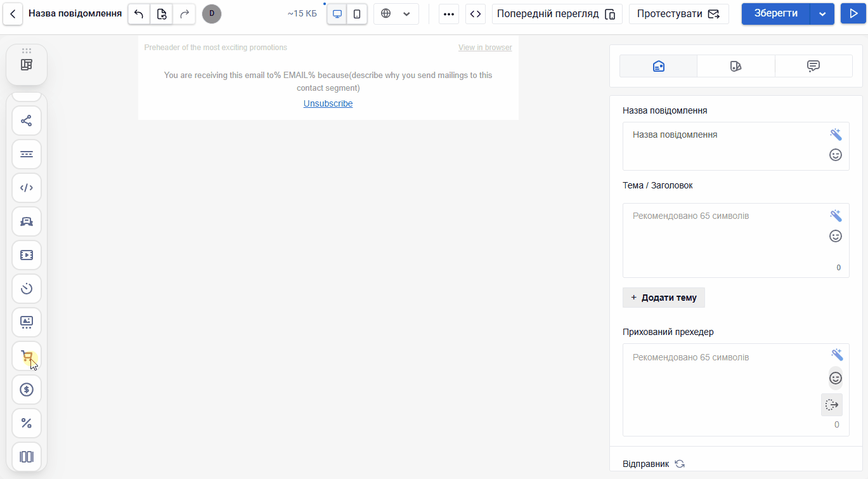Select the Menu block icon
This screenshot has width=868, height=479.
(27, 154)
